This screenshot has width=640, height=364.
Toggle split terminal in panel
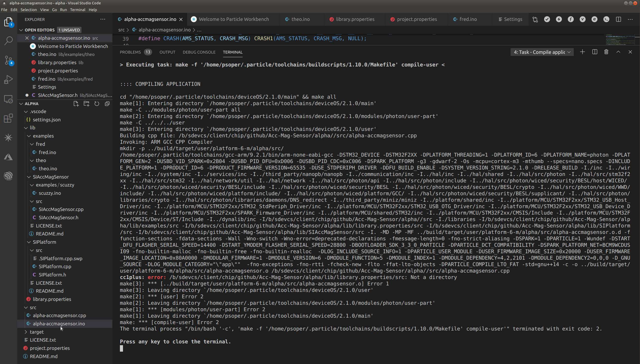tap(595, 52)
